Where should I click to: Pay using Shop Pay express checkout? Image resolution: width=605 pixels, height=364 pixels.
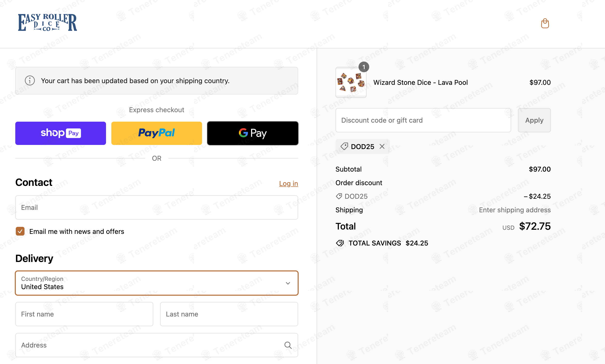pos(60,133)
